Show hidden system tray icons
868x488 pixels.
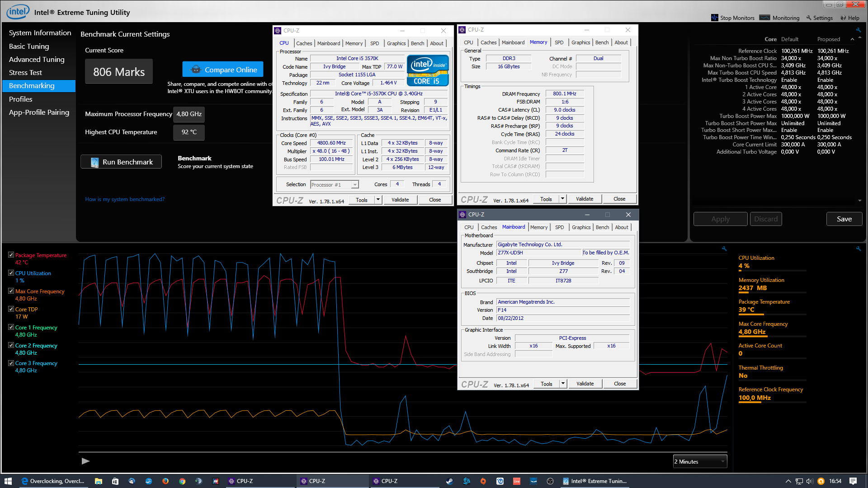click(788, 481)
